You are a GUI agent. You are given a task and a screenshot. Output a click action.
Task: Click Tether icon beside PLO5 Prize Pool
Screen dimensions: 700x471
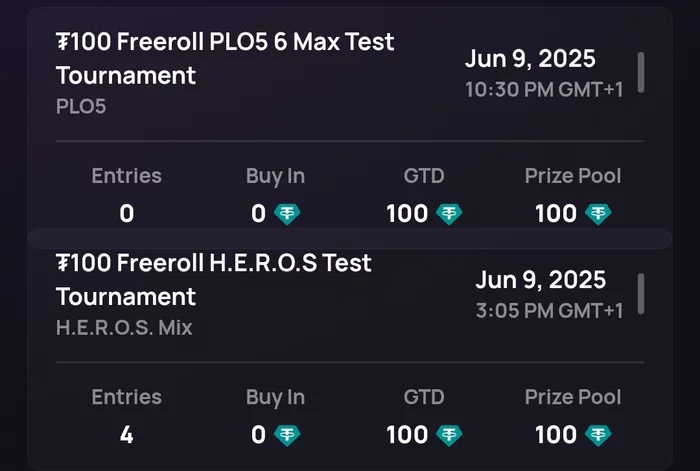pos(598,214)
